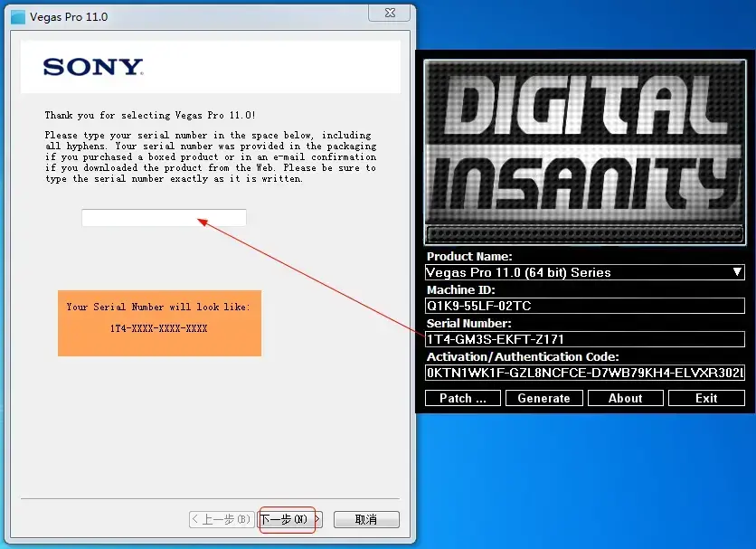Viewport: 756px width, 549px height.
Task: Close the Vegas Pro 11.0 installer window
Action: pos(390,13)
